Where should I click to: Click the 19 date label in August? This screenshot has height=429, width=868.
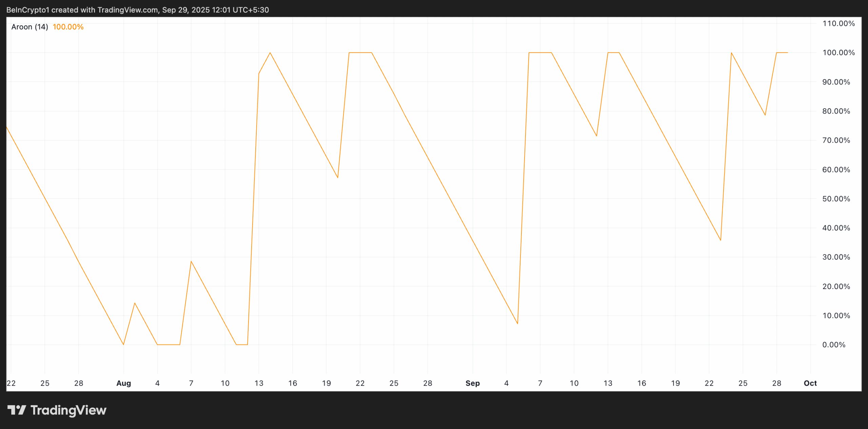coord(326,383)
